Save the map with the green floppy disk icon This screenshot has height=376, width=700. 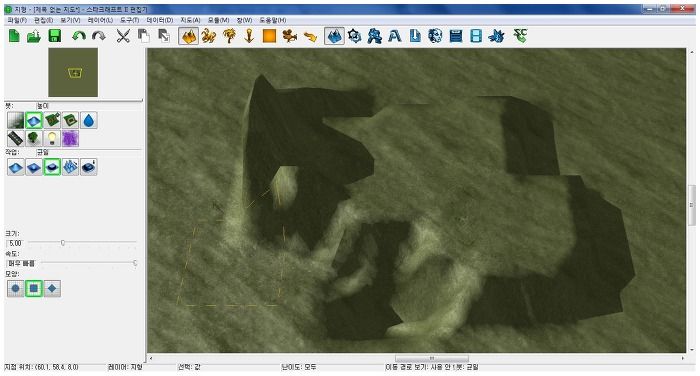pos(54,36)
